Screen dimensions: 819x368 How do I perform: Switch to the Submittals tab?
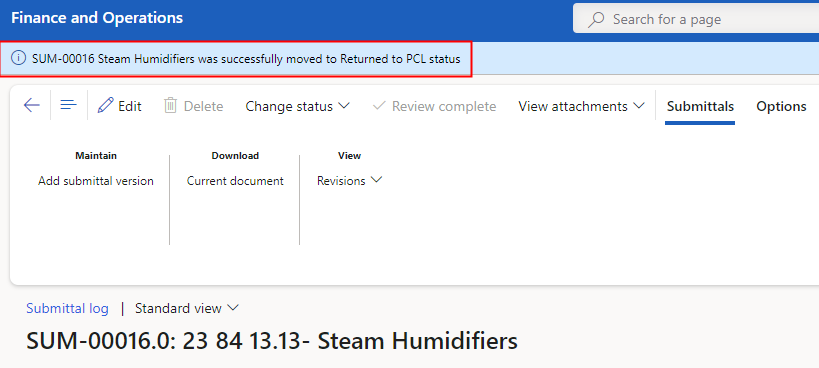click(700, 106)
